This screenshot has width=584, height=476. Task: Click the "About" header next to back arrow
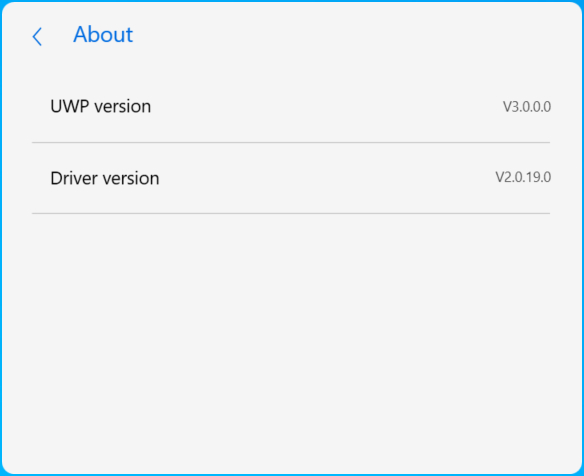(x=103, y=35)
